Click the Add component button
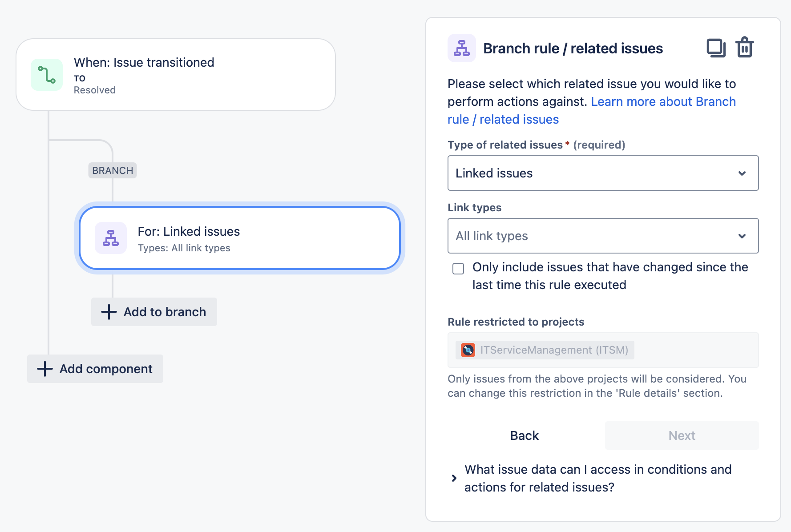Screen dimensions: 791x532 click(x=95, y=369)
